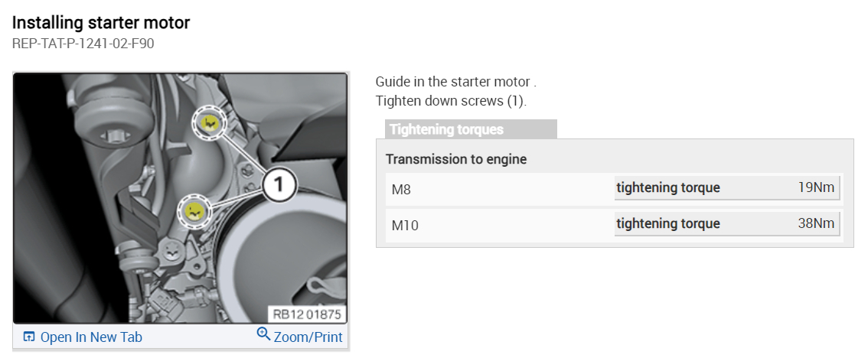The image size is (868, 358).
Task: Click the RB12 01875 image label
Action: [308, 314]
